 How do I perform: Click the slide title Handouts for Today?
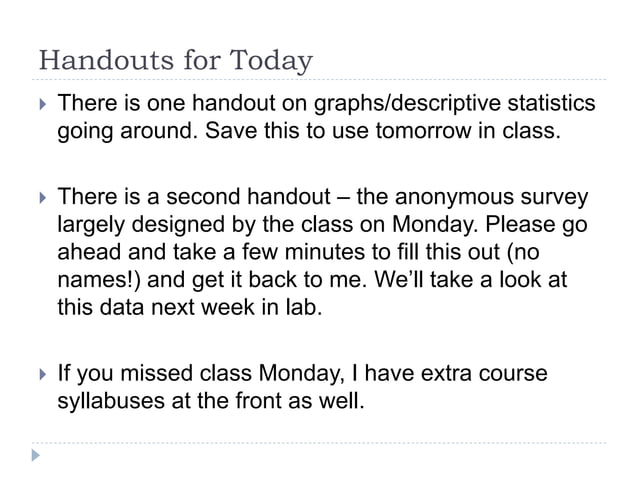(176, 61)
